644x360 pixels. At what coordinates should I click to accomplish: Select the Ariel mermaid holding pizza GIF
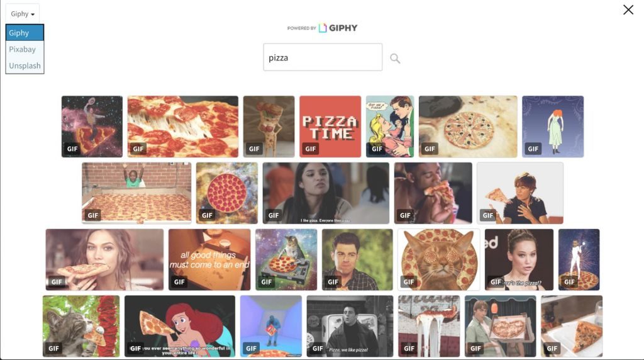tap(180, 326)
